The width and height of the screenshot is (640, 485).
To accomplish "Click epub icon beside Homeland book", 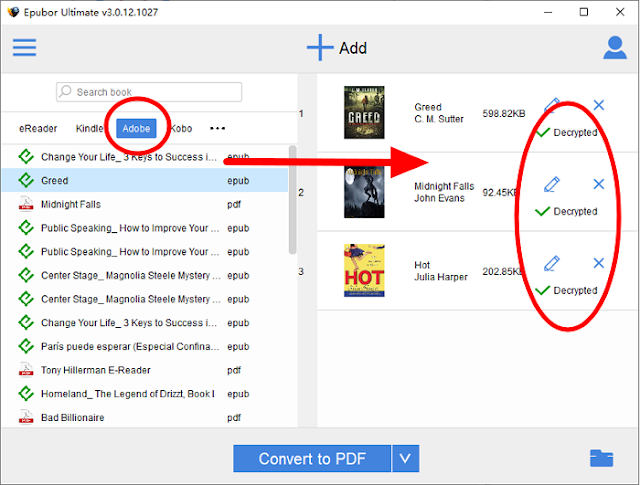I will coord(26,393).
